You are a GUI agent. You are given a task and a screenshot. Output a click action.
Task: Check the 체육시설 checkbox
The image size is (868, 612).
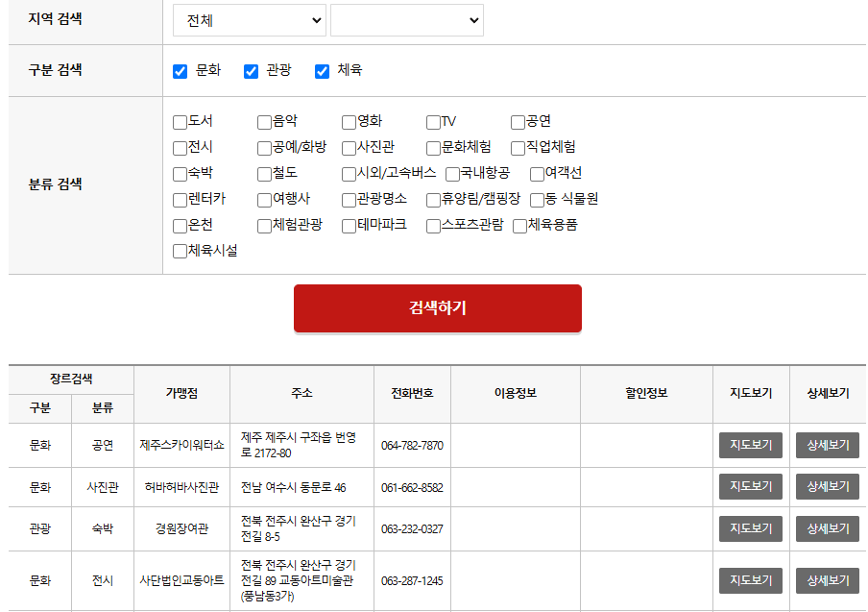(x=179, y=250)
